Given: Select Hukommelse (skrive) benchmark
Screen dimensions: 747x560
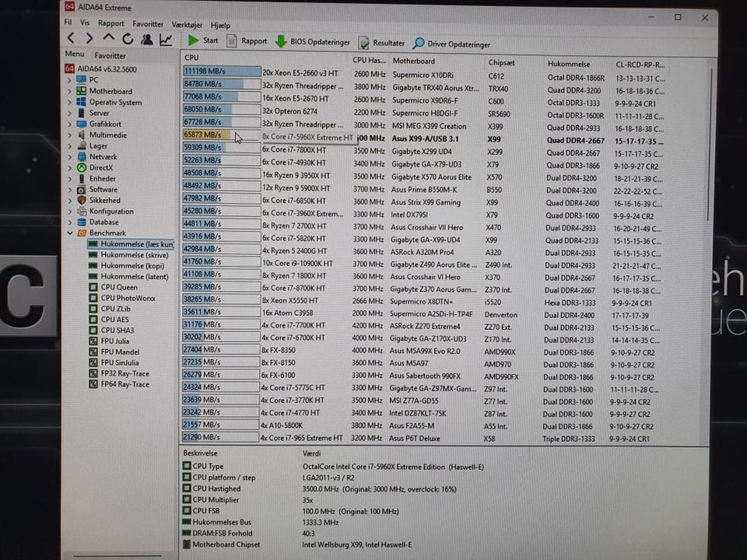Looking at the screenshot, I should pyautogui.click(x=128, y=255).
